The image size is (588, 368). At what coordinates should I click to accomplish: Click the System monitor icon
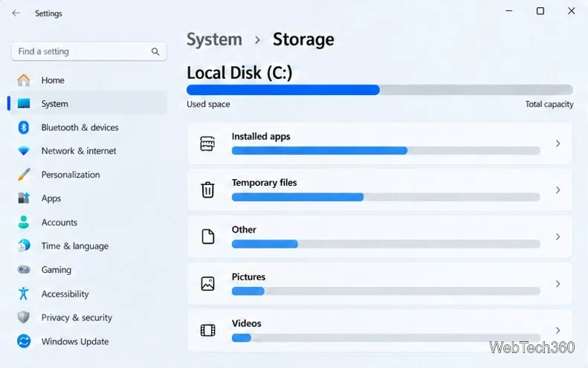[24, 103]
